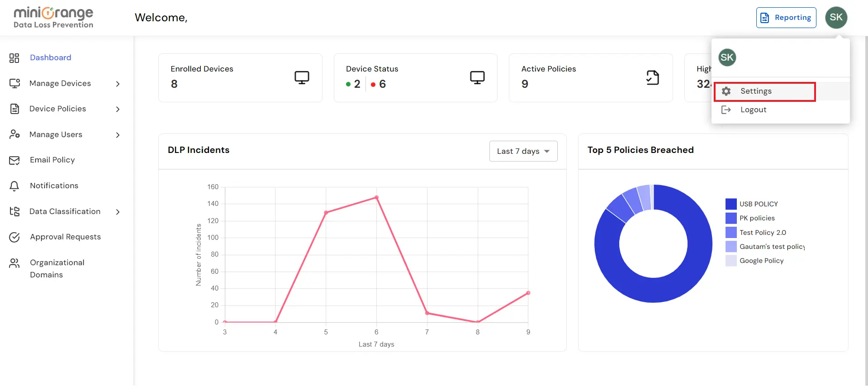Image resolution: width=868 pixels, height=386 pixels.
Task: Click the chart data point at day 9
Action: (528, 293)
